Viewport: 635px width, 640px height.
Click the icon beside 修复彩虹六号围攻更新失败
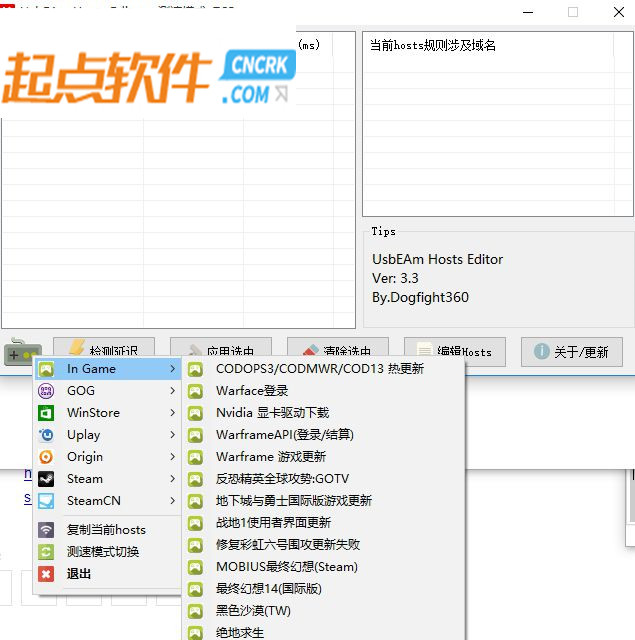coord(195,545)
